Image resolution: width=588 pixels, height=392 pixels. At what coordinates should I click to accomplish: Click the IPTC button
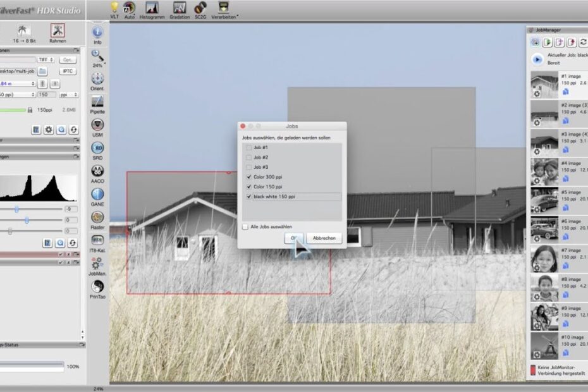click(68, 71)
